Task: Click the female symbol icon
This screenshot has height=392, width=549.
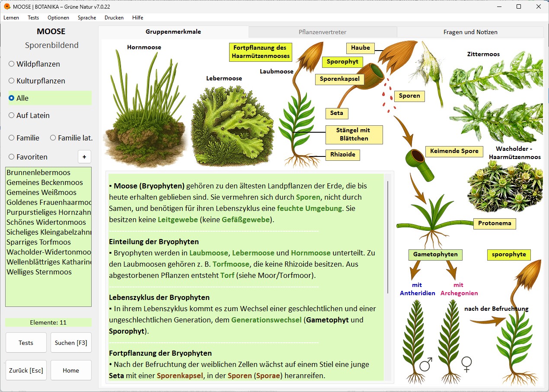Action: coord(466,365)
